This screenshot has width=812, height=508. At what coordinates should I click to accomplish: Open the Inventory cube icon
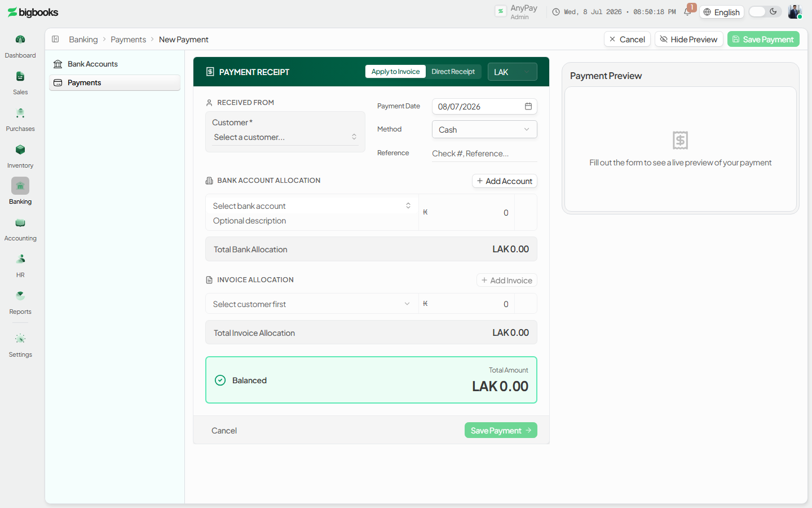pos(20,150)
